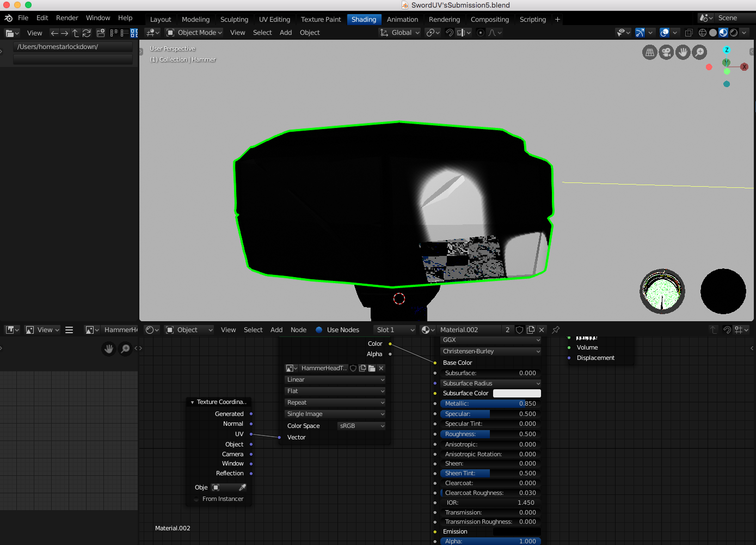Click the Subsurface Color white swatch
Viewport: 756px width, 545px height.
(x=517, y=394)
